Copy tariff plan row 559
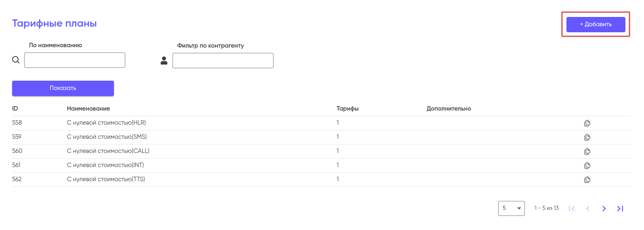This screenshot has width=644, height=230. coord(587,137)
